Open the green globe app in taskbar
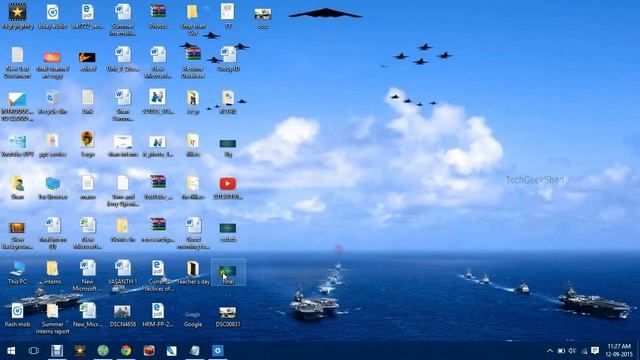Screen dimensions: 640x360 coord(103,351)
